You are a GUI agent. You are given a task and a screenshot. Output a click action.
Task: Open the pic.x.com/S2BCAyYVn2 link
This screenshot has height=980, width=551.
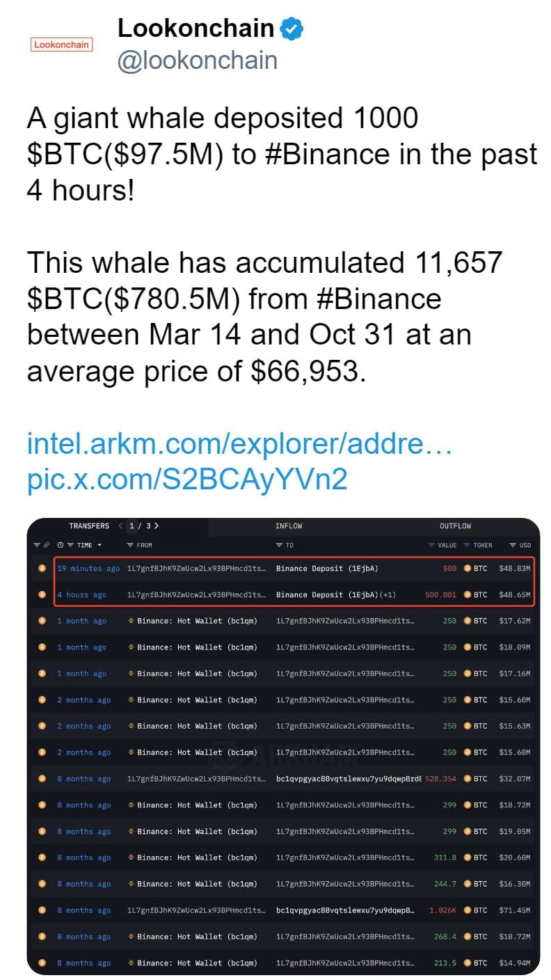(x=187, y=479)
